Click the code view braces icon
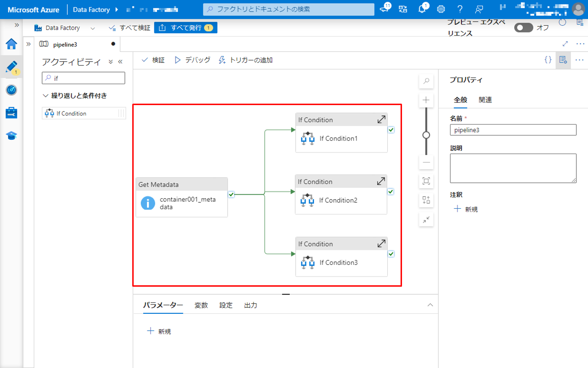The image size is (588, 368). click(x=548, y=60)
